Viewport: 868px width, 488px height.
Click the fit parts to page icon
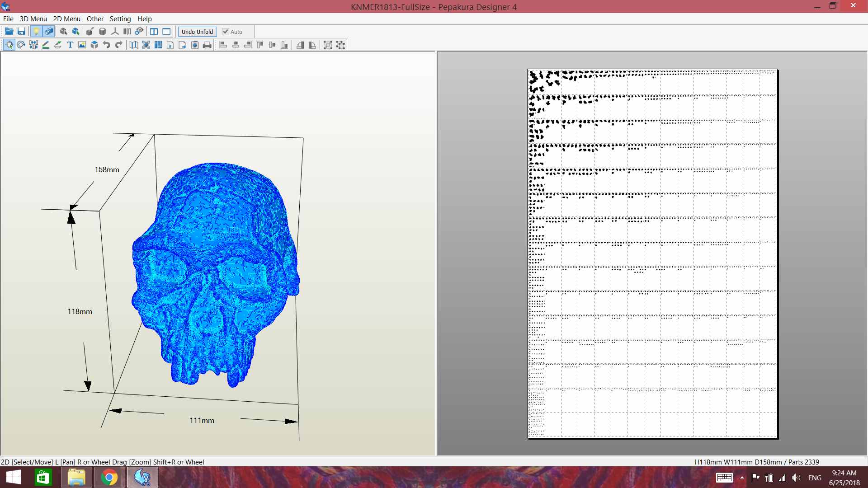146,45
